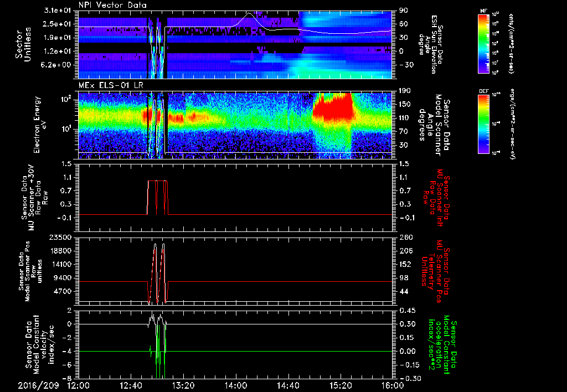The width and height of the screenshot is (567, 392).
Task: Click the "2.5e+01" sector tick value
Action: pyautogui.click(x=57, y=24)
